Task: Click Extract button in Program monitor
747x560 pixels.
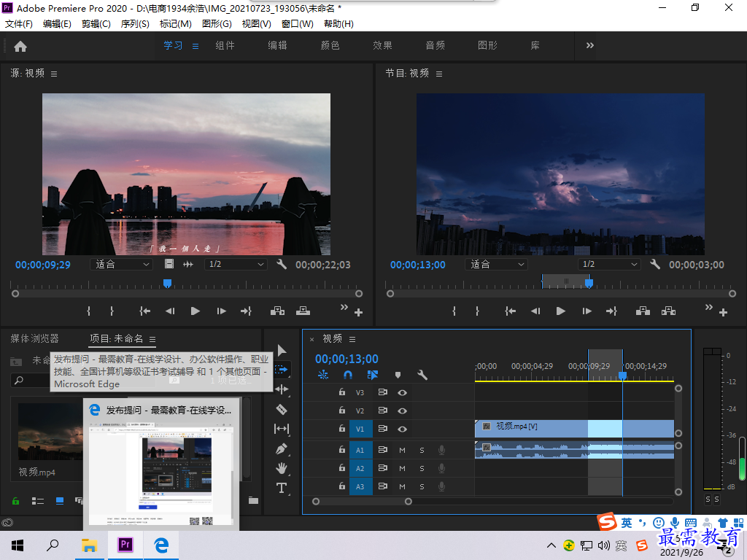Action: tap(668, 311)
